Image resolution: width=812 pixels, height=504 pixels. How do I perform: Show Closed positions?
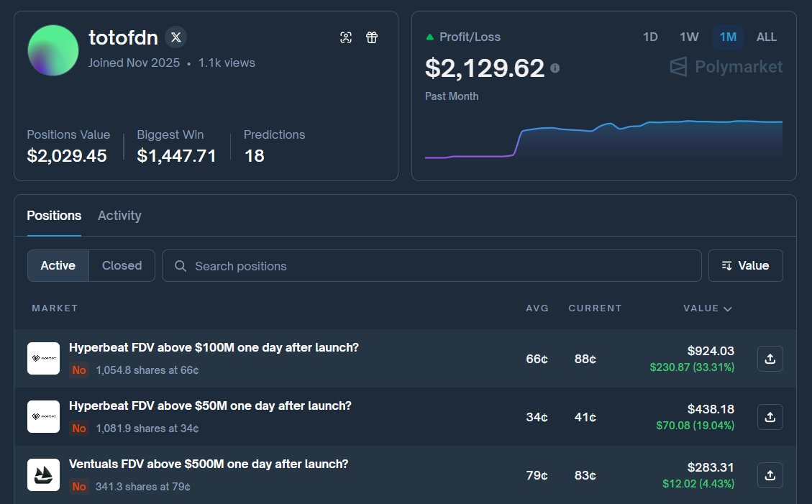(122, 265)
